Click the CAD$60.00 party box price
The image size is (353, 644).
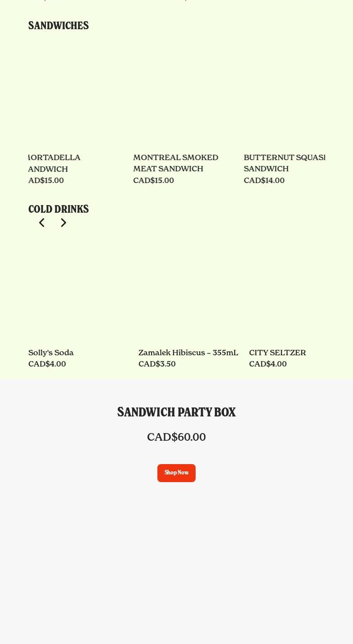[176, 437]
